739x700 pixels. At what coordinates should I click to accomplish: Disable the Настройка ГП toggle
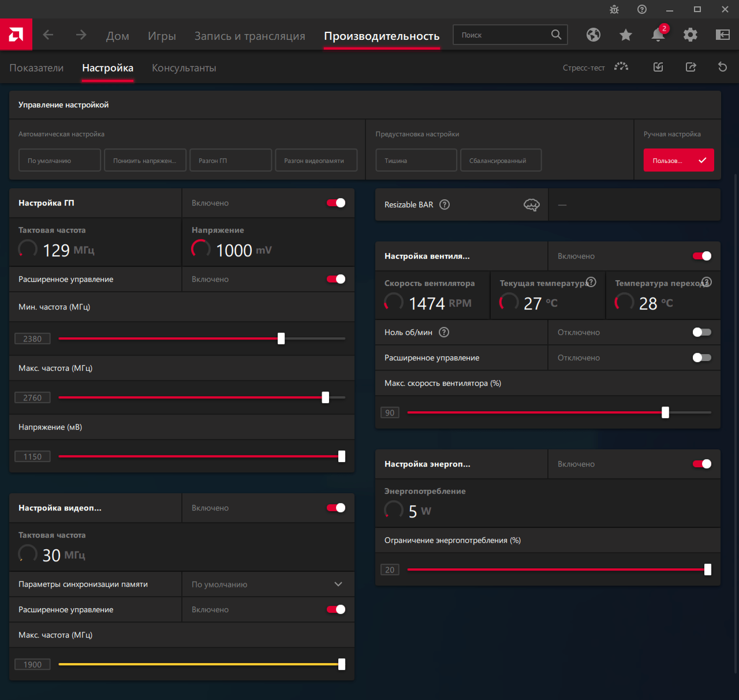[336, 203]
